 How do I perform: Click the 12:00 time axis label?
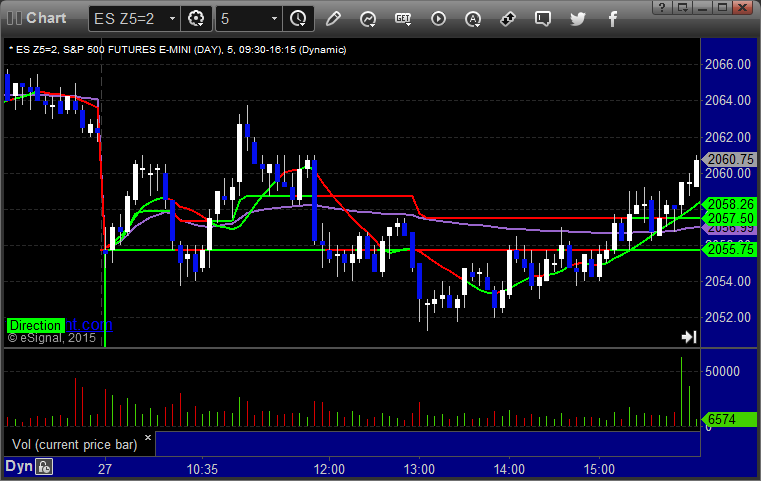point(329,469)
